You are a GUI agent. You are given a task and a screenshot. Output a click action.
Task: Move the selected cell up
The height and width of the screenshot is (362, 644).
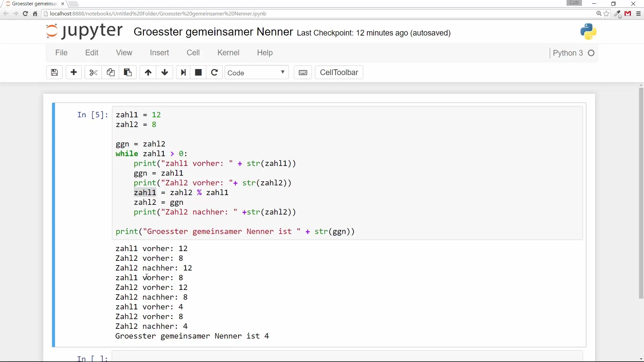tap(148, 72)
